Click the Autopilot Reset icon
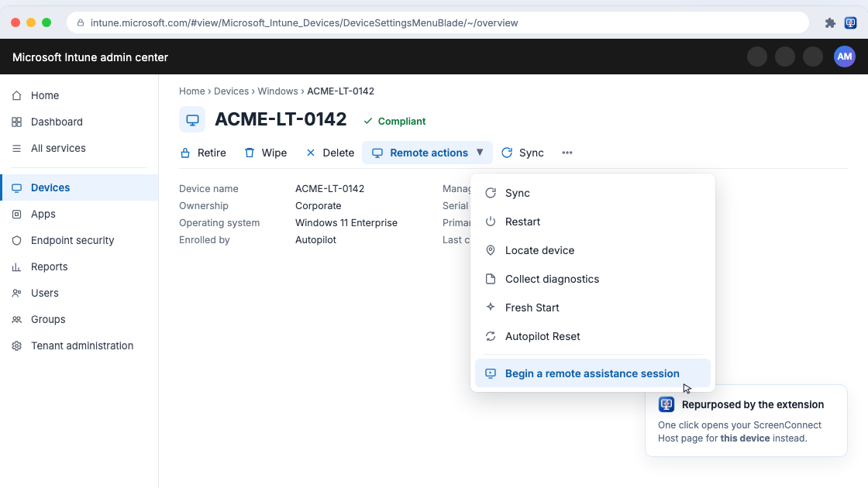Screen dimensions: 868x488 491,336
